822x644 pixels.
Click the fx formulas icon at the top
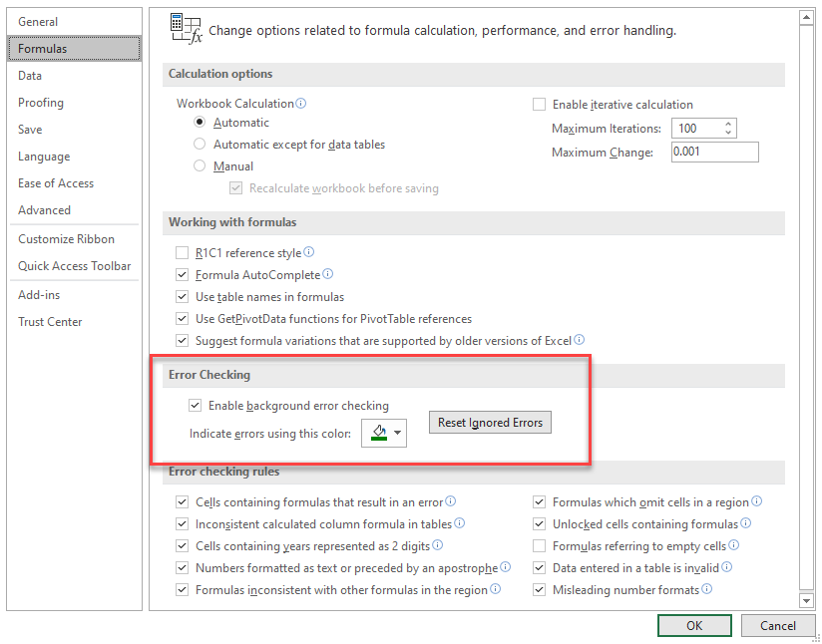187,28
